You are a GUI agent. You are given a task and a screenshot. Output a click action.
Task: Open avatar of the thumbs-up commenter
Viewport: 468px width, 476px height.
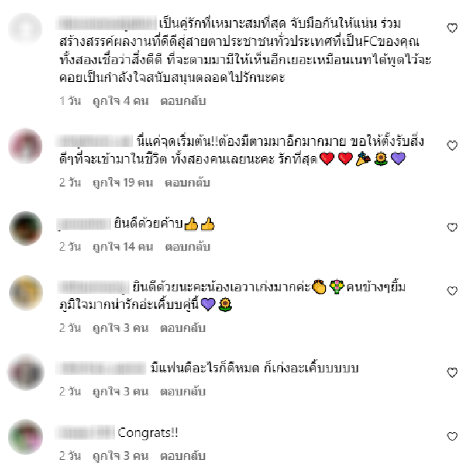(26, 228)
